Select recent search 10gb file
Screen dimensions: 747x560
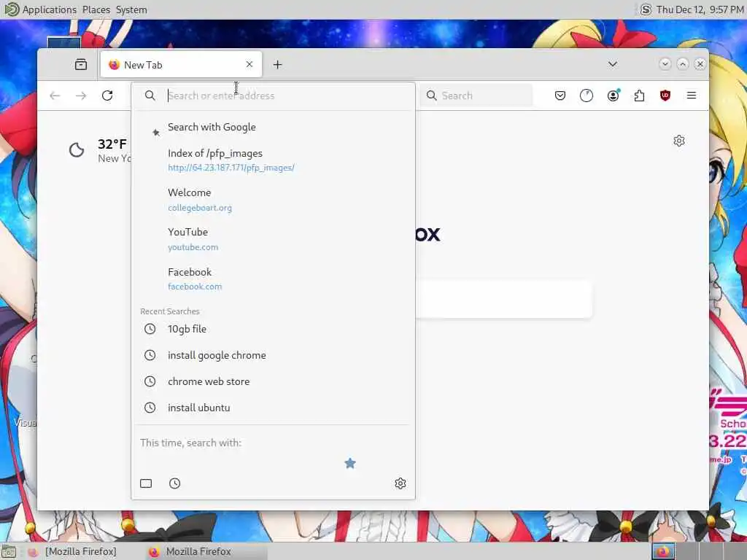(273, 329)
